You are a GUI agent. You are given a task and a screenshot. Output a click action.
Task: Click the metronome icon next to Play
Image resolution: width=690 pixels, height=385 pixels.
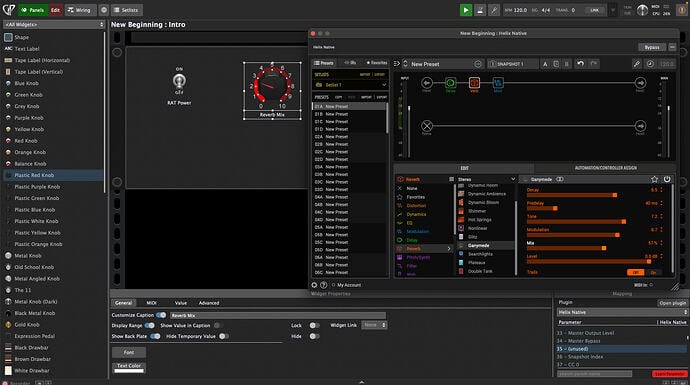click(x=480, y=10)
